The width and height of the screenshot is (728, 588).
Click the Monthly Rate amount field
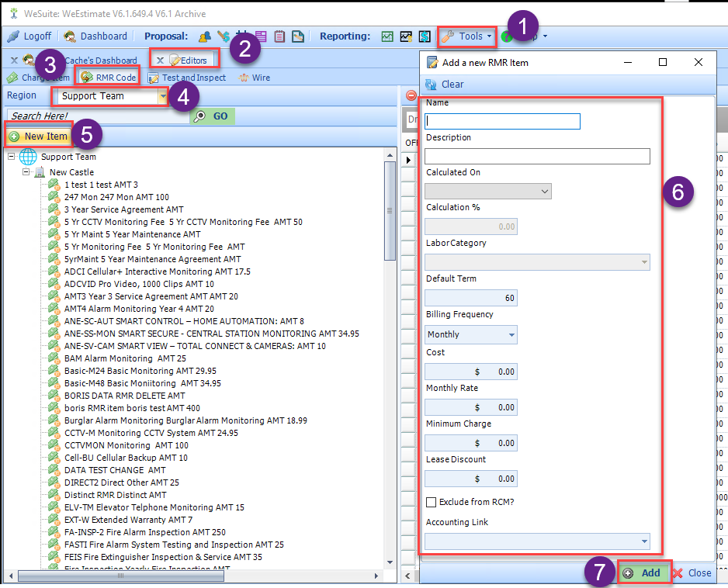(x=471, y=407)
